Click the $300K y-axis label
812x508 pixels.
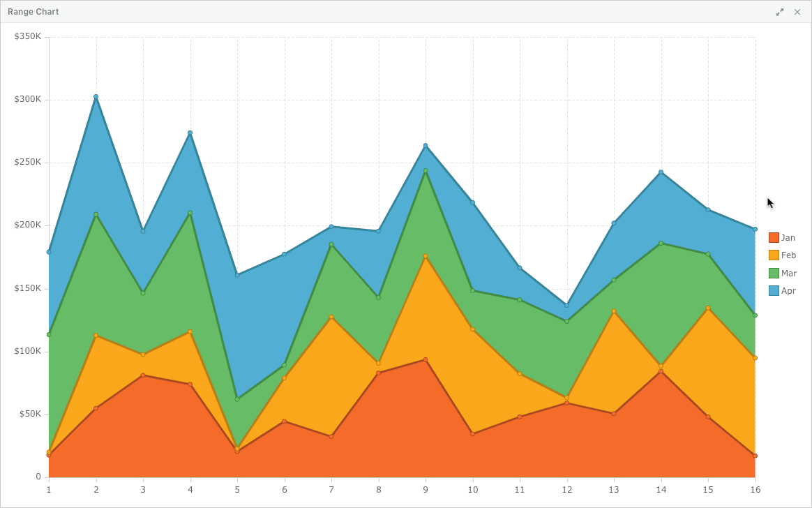[28, 99]
